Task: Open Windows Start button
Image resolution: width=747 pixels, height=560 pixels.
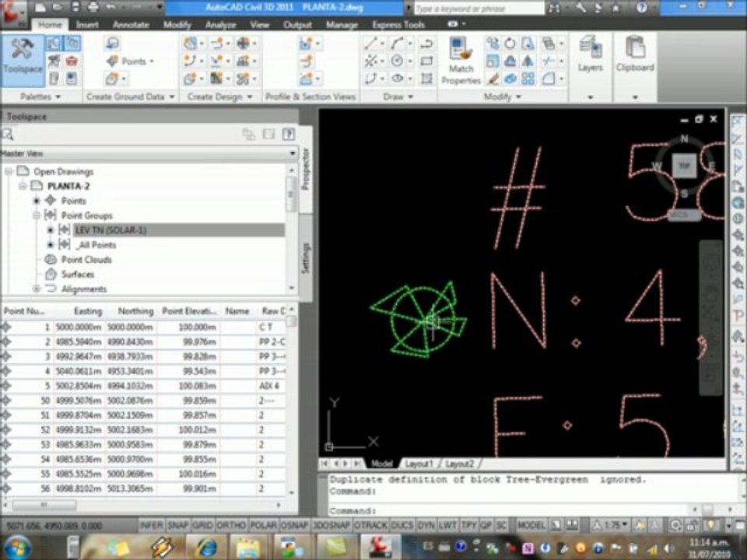Action: tap(17, 547)
